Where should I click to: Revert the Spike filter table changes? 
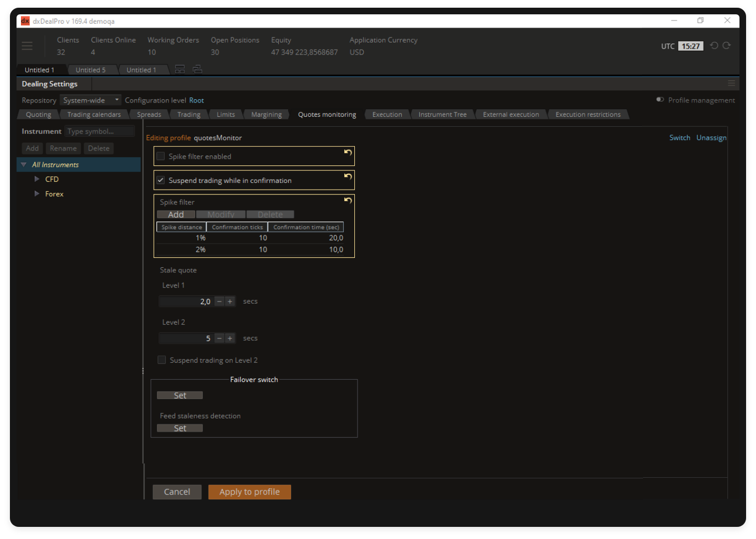coord(348,201)
